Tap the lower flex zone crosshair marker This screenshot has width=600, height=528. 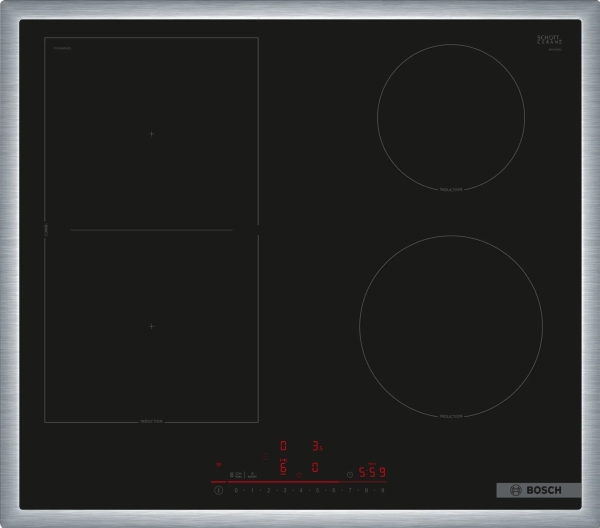(152, 325)
